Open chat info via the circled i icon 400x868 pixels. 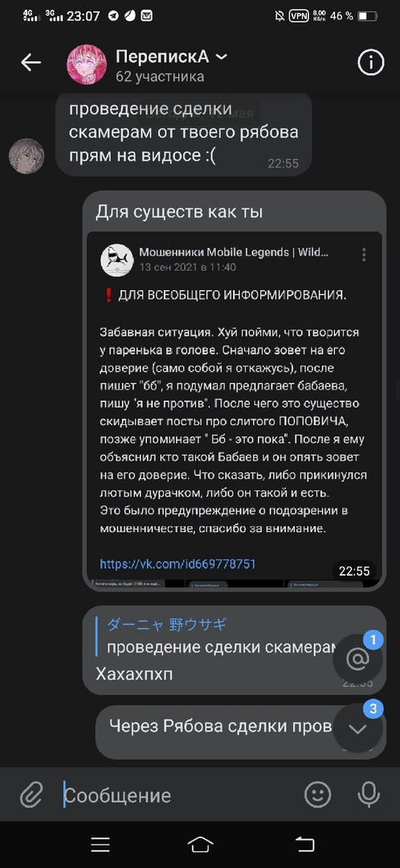pyautogui.click(x=370, y=63)
